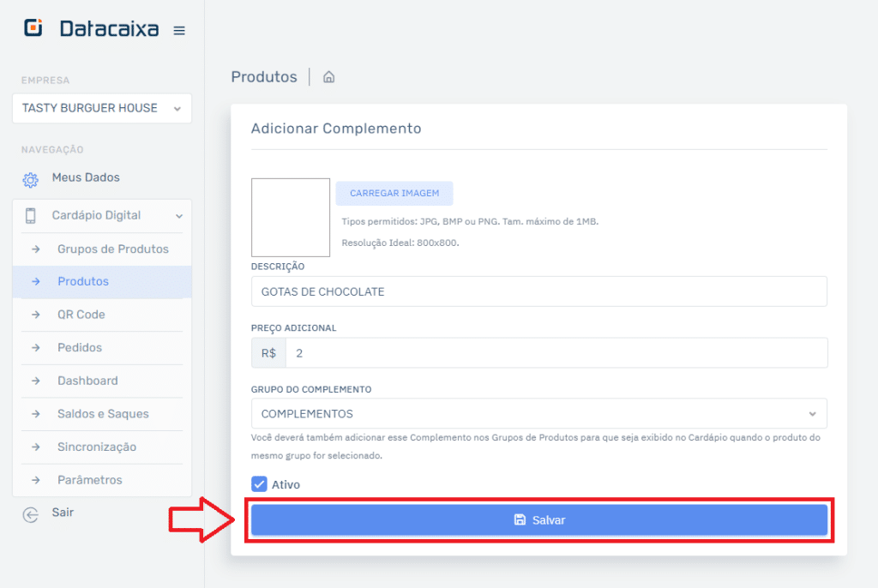This screenshot has width=878, height=588.
Task: Click the Cardápio Digital phone icon
Action: click(x=30, y=216)
